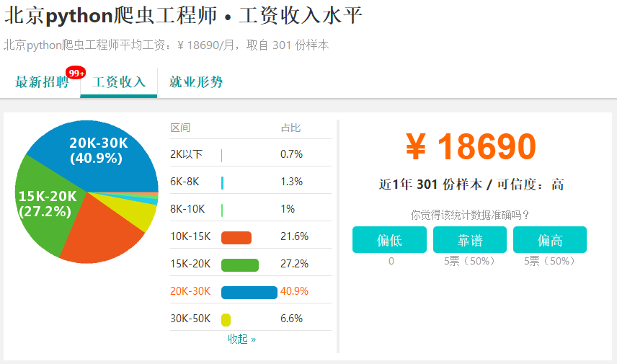The image size is (617, 364).
Task: Vote 靠谱 on salary accuracy
Action: click(470, 239)
